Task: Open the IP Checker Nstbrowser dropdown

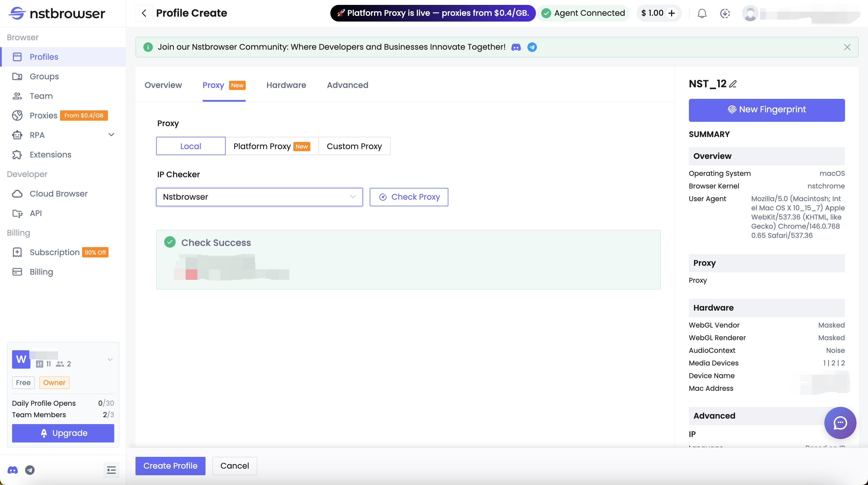Action: click(x=259, y=197)
